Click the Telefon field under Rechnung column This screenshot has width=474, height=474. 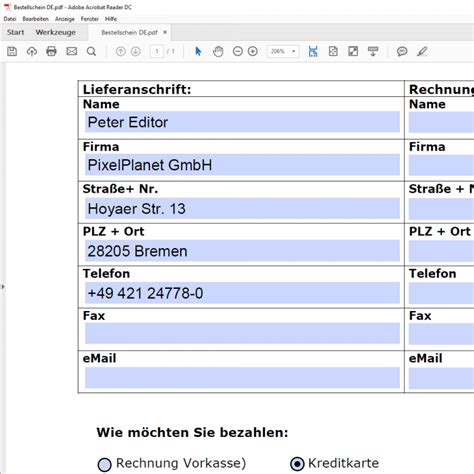pos(441,293)
